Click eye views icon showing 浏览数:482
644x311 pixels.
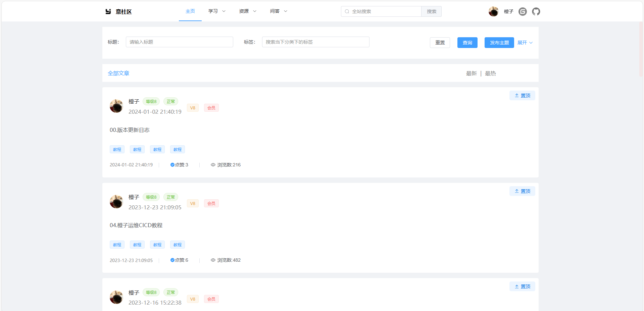click(x=213, y=260)
